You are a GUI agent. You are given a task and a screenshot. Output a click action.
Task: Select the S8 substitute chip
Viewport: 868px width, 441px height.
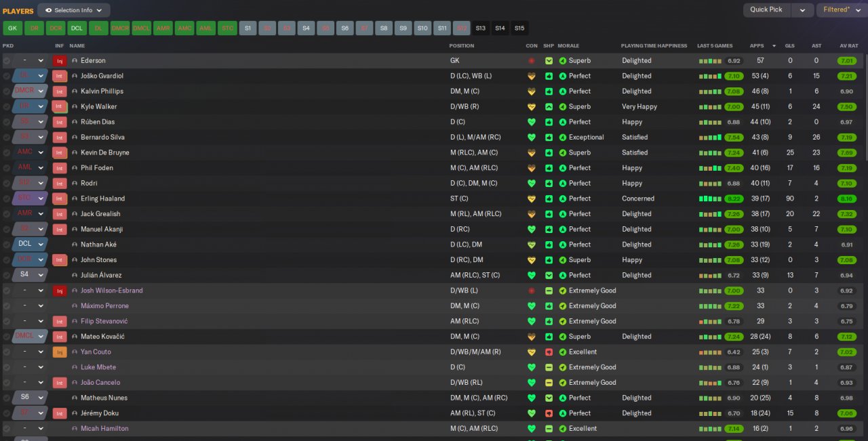[384, 28]
